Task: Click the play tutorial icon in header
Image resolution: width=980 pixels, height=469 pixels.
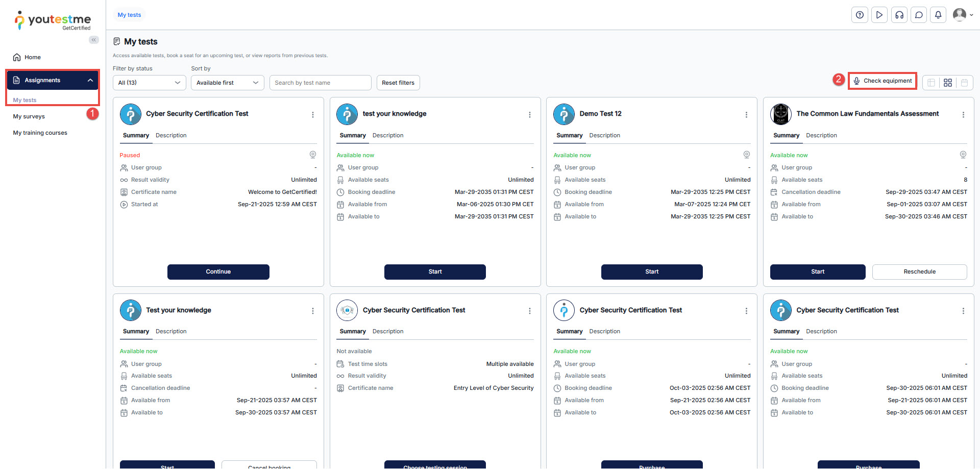Action: pos(879,15)
